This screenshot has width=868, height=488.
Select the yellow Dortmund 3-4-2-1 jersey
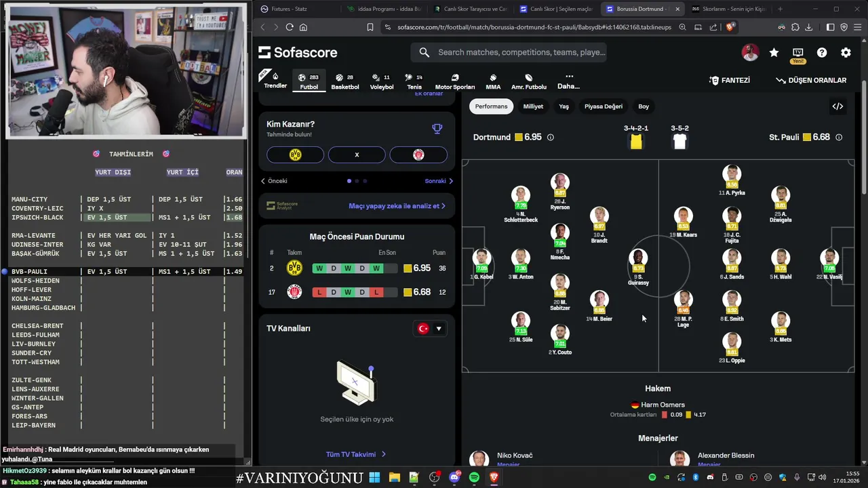[636, 141]
